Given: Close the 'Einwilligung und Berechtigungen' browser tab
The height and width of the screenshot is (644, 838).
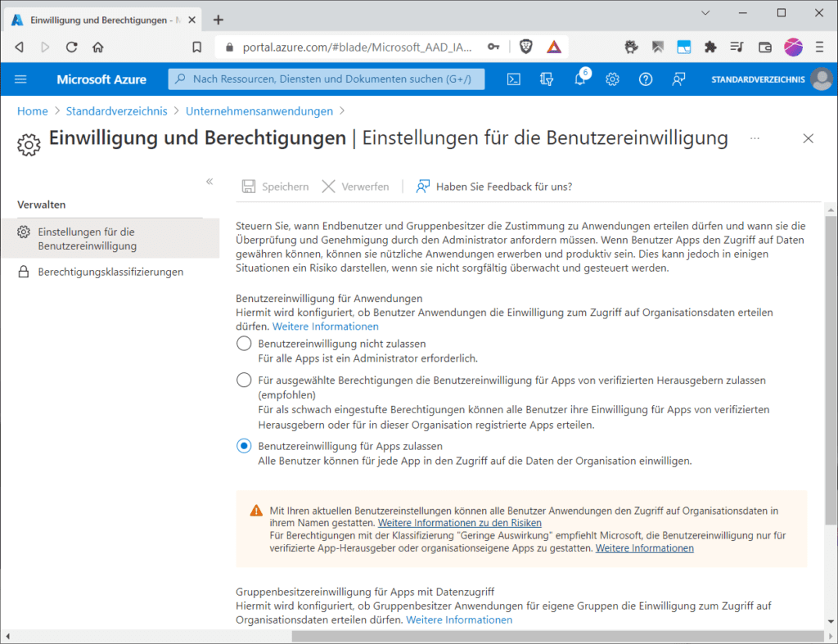Looking at the screenshot, I should 191,20.
